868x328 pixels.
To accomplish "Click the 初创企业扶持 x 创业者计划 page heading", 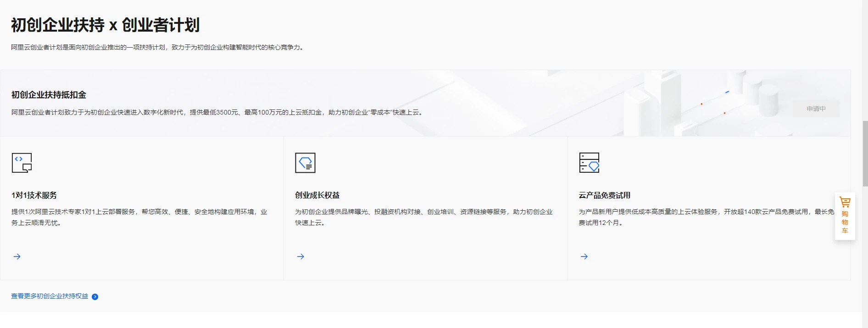I will point(105,25).
